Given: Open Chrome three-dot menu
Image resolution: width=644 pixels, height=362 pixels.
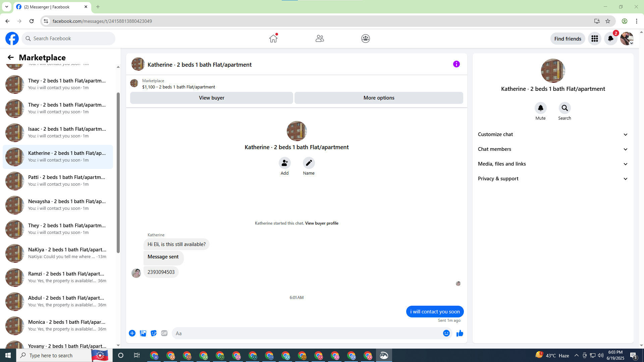Looking at the screenshot, I should tap(637, 21).
